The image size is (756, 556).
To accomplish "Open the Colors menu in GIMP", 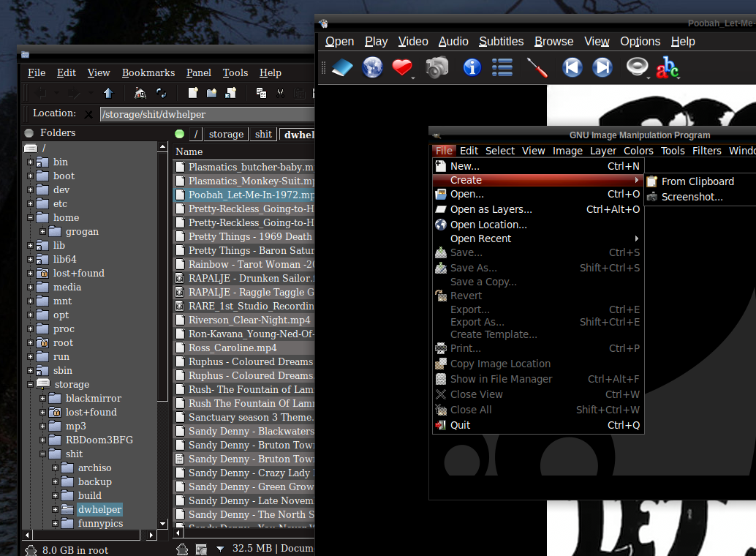I will 638,151.
